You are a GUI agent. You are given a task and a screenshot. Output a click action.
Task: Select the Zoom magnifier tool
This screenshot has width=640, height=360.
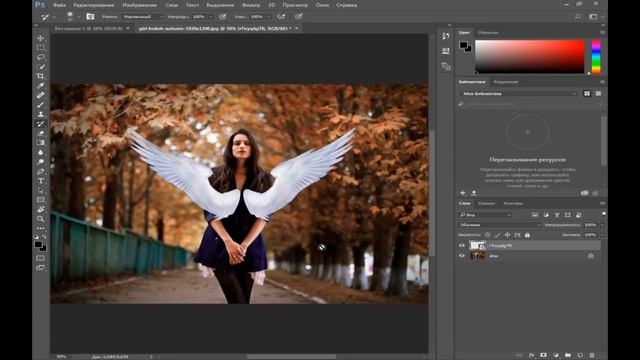point(40,219)
